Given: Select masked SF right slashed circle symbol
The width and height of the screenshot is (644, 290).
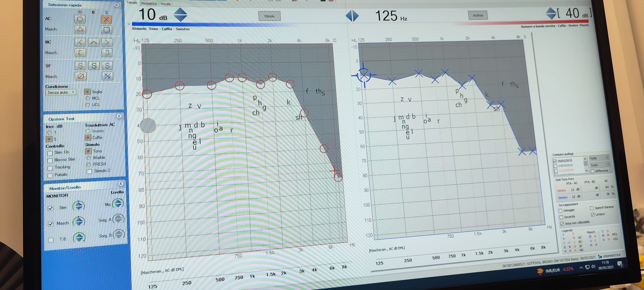Looking at the screenshot, I should click(80, 76).
